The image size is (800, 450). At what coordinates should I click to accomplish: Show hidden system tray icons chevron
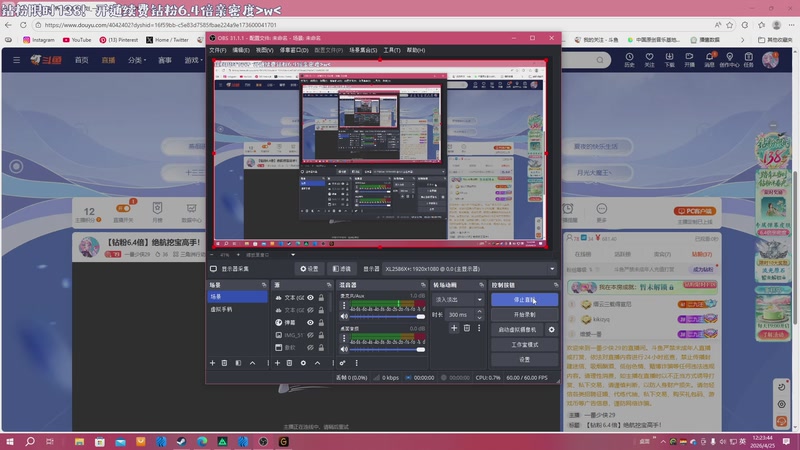pyautogui.click(x=663, y=441)
